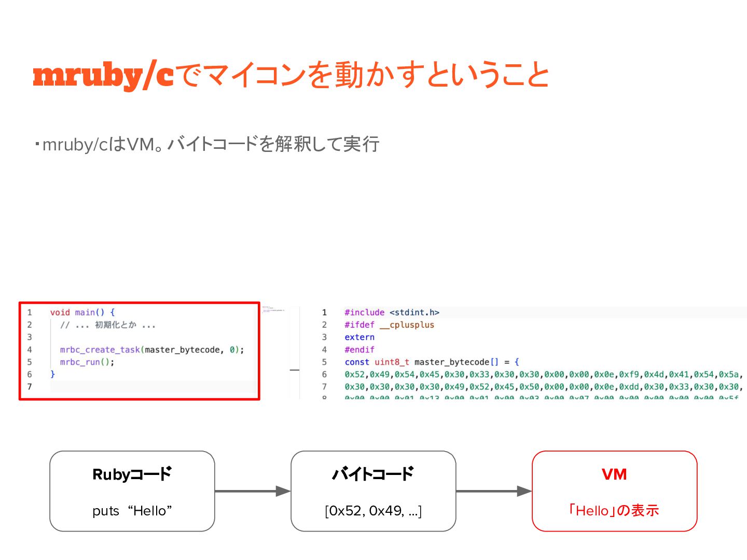Click the 'mrbc_create_task(master_bytecode, 0);' line
Image resolution: width=747 pixels, height=560 pixels.
pyautogui.click(x=152, y=349)
